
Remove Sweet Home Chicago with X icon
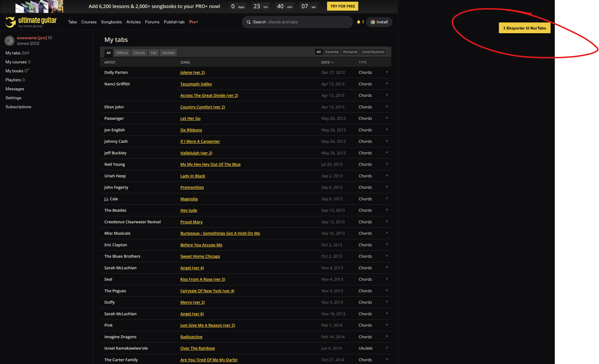click(x=387, y=256)
